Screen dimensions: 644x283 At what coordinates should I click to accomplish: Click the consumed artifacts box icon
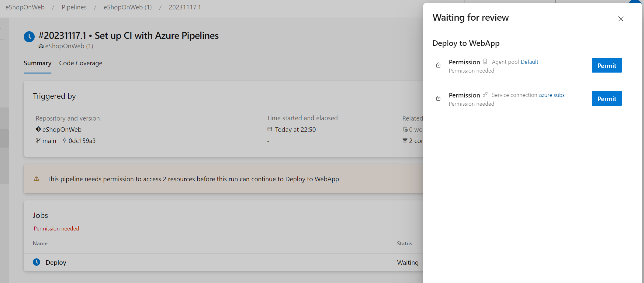click(405, 140)
